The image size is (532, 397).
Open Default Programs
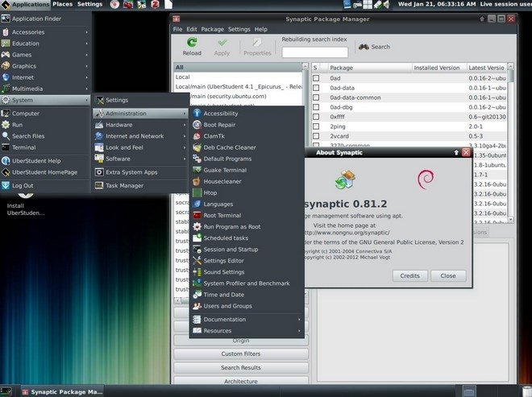click(x=247, y=159)
